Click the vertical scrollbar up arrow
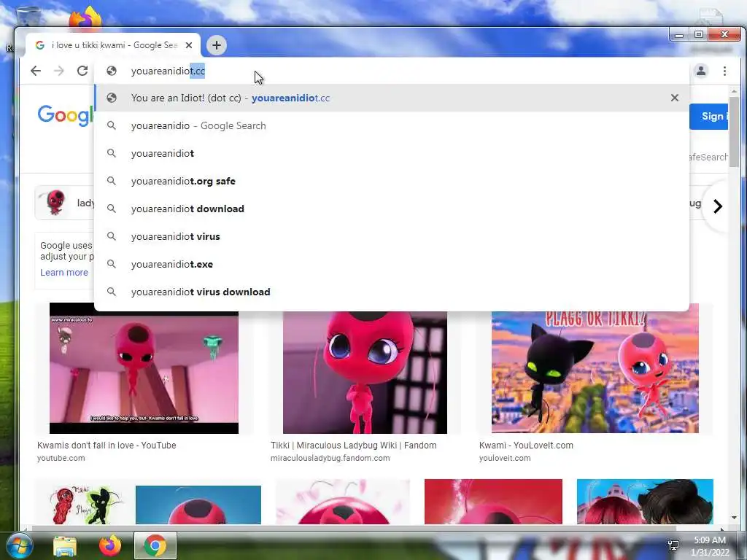Image resolution: width=747 pixels, height=560 pixels. [x=734, y=91]
